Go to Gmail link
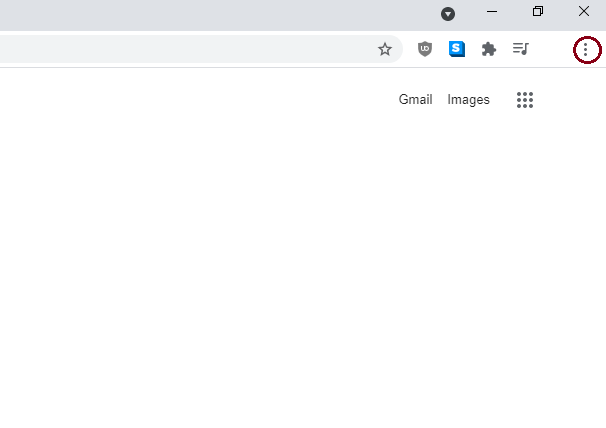Screen dimensions: 606x428 coord(415,99)
